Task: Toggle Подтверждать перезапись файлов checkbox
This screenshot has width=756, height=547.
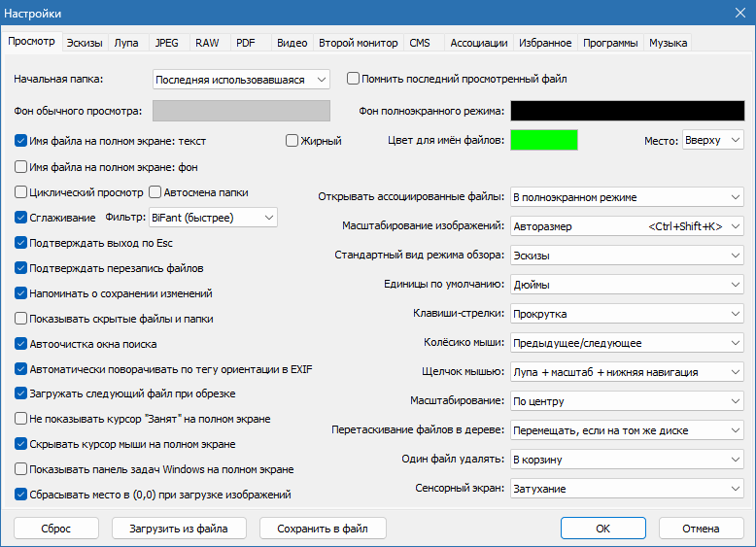Action: pyautogui.click(x=20, y=268)
